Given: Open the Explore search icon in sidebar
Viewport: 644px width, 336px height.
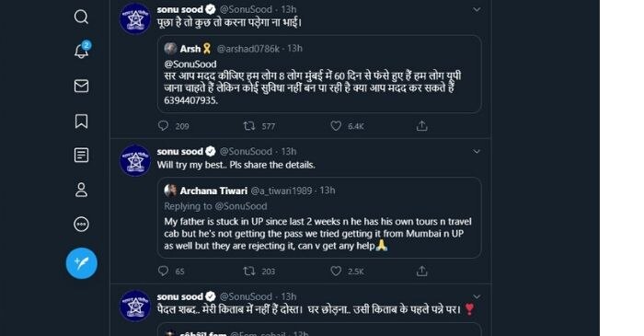Looking at the screenshot, I should point(81,17).
